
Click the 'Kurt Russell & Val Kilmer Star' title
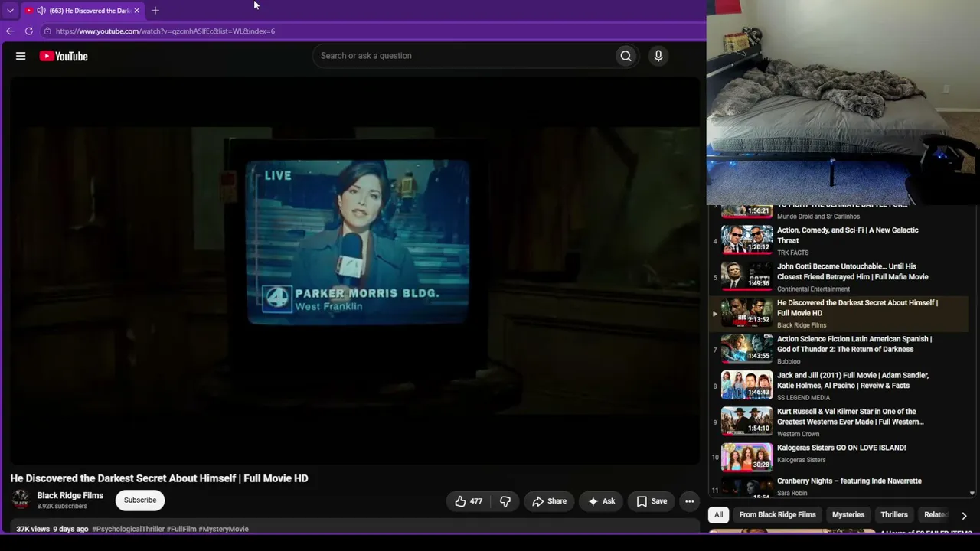(x=851, y=416)
